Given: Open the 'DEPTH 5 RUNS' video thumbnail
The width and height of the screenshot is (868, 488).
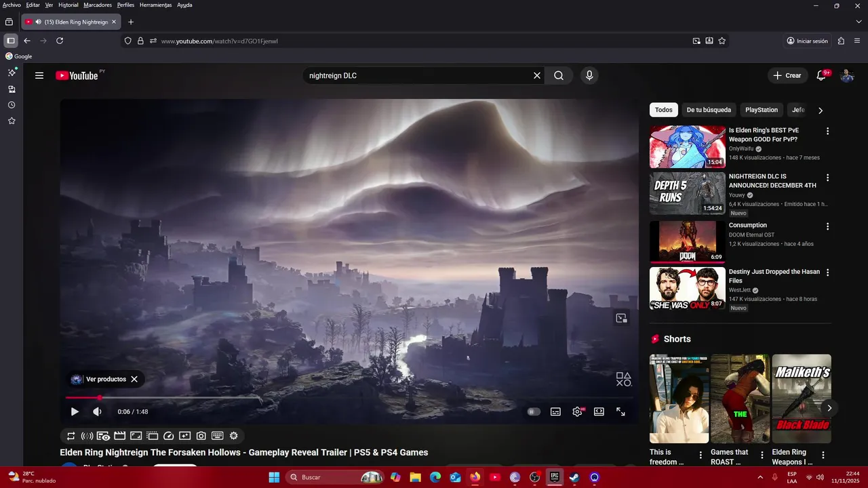Looking at the screenshot, I should tap(688, 194).
